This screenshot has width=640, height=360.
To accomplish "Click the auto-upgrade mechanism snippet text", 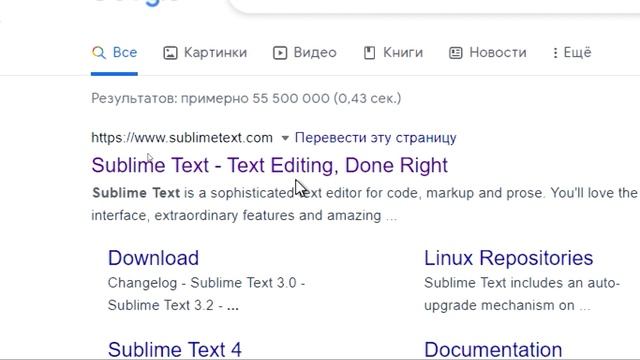I will tap(522, 294).
